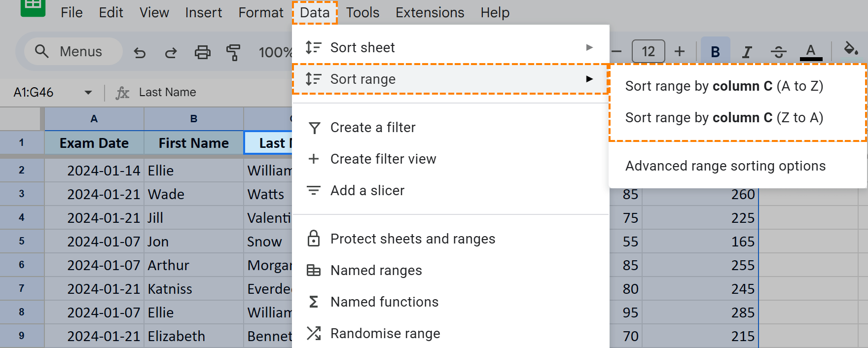868x348 pixels.
Task: Open the Extensions menu
Action: click(x=430, y=12)
